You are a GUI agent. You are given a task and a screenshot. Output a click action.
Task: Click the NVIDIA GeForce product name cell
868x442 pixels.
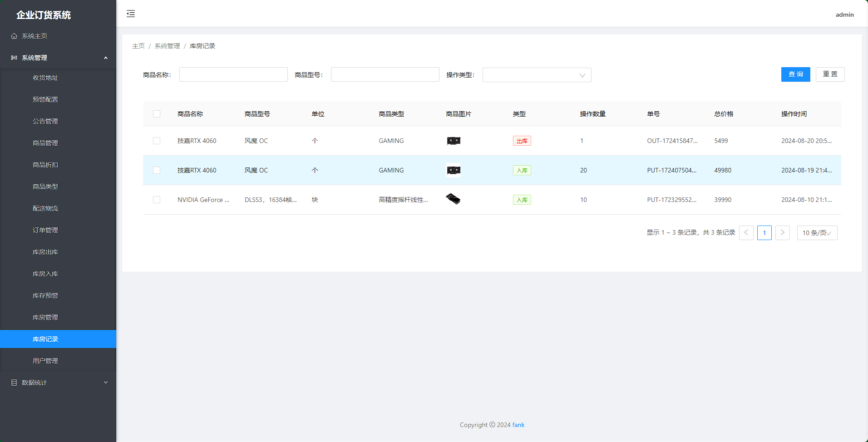click(203, 200)
